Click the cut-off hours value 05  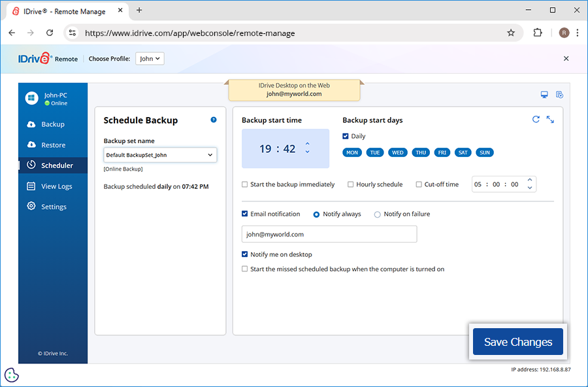(x=478, y=184)
